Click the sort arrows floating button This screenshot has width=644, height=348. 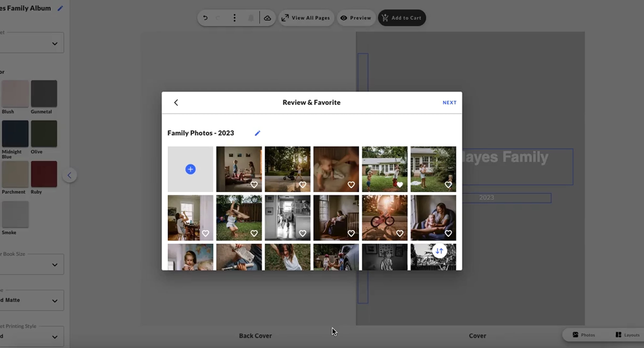tap(439, 251)
